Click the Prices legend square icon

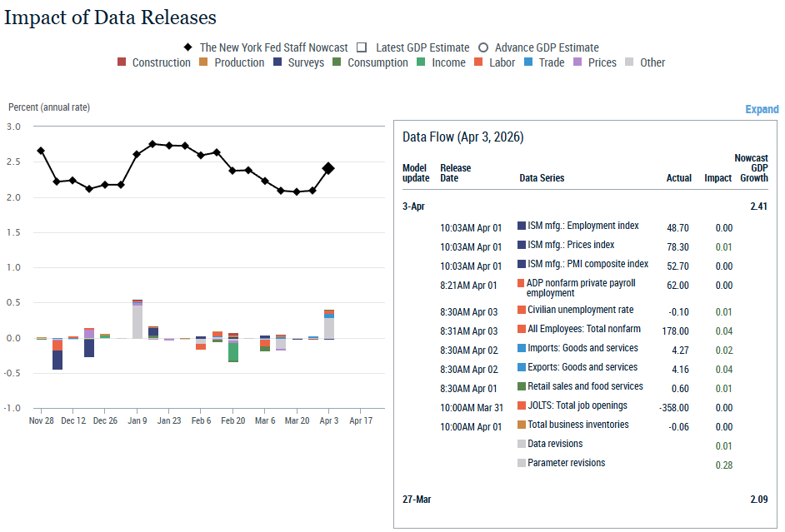coord(577,62)
